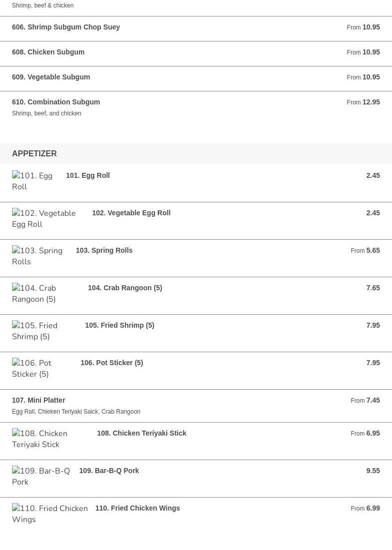Open the 101. Egg Roll thumbnail image
This screenshot has width=392, height=550.
tap(32, 181)
